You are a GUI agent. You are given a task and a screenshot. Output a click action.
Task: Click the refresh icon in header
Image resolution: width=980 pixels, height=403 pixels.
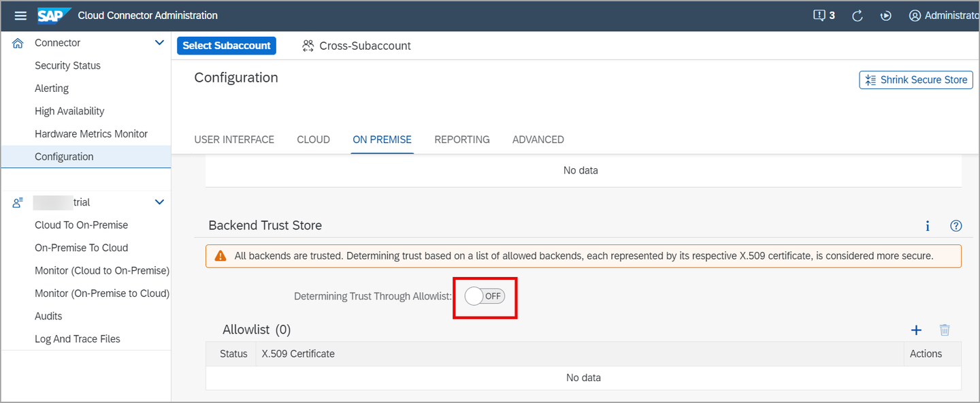click(857, 15)
